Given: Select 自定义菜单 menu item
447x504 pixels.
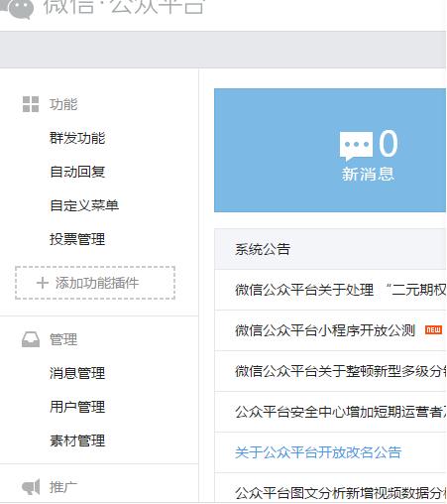Looking at the screenshot, I should coord(84,205).
